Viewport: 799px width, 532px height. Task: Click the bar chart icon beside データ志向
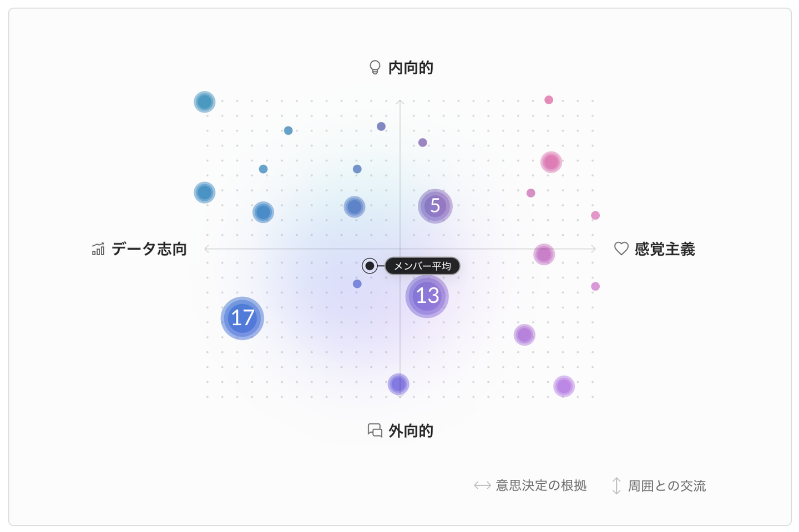(98, 249)
